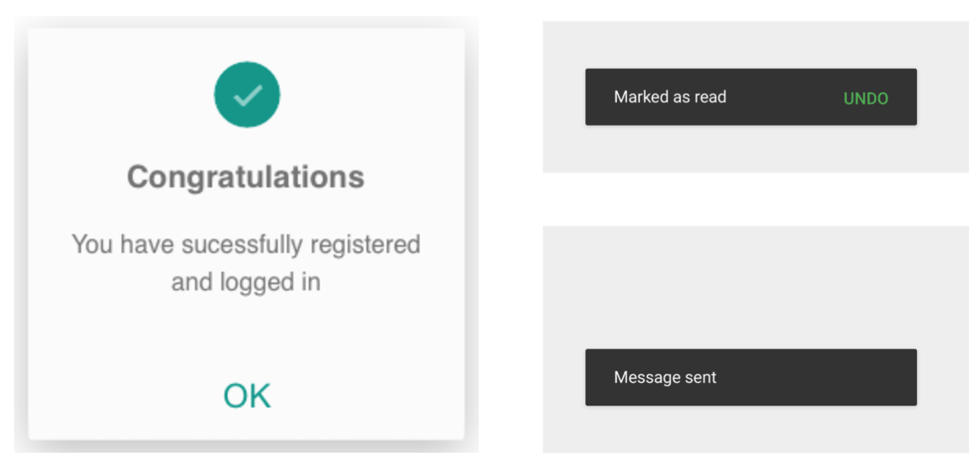Click the blank dialog space above the OK button
Viewport: 980px width, 466px height.
[x=245, y=336]
